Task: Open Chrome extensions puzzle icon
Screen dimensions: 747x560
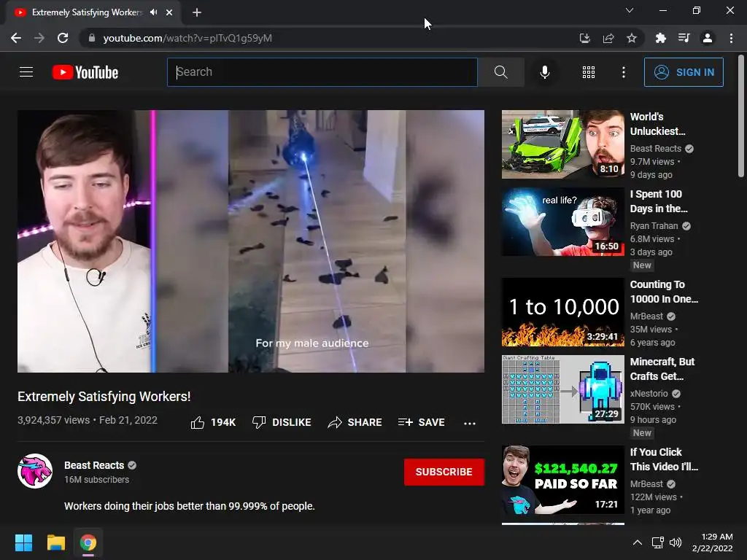Action: point(660,38)
